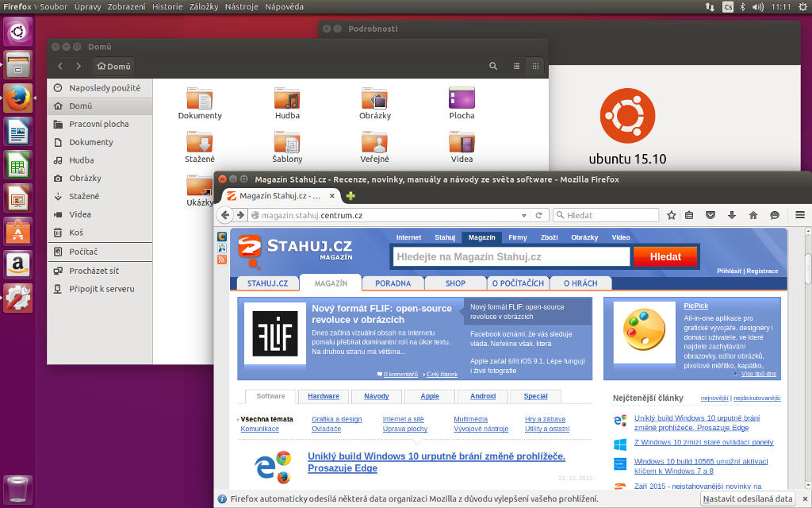The width and height of the screenshot is (812, 508).
Task: Save page to Pocket icon
Action: pos(710,215)
